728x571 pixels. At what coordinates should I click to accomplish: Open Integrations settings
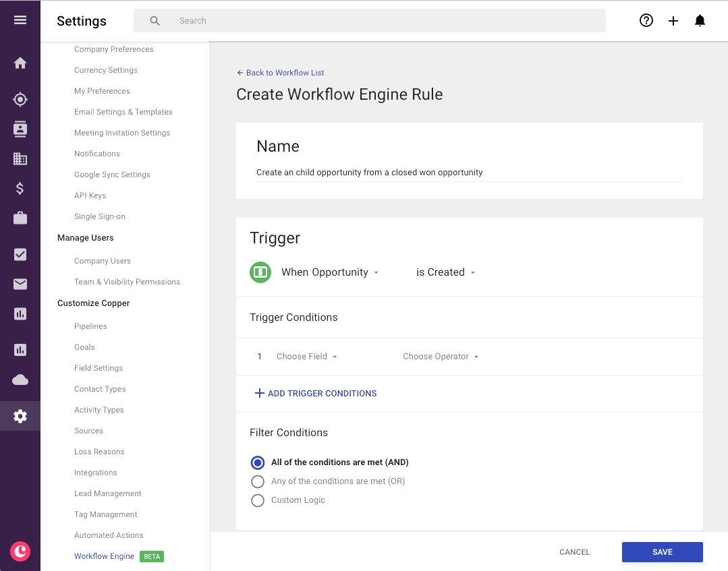pyautogui.click(x=96, y=472)
